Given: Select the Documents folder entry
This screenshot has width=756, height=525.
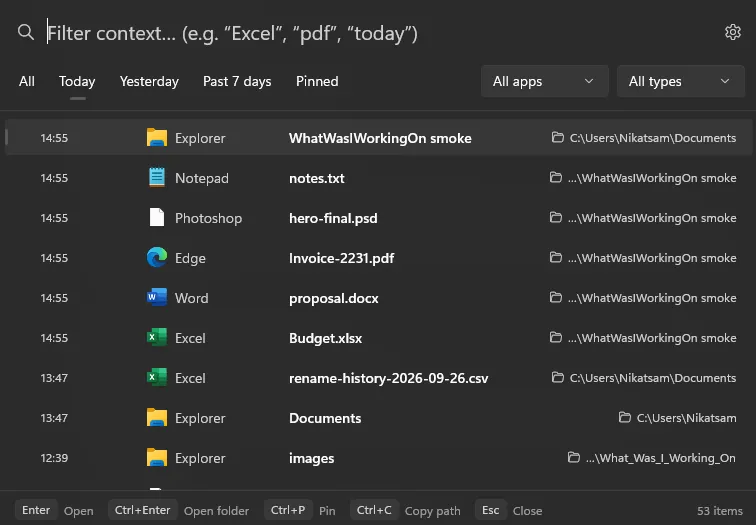Looking at the screenshot, I should point(378,418).
